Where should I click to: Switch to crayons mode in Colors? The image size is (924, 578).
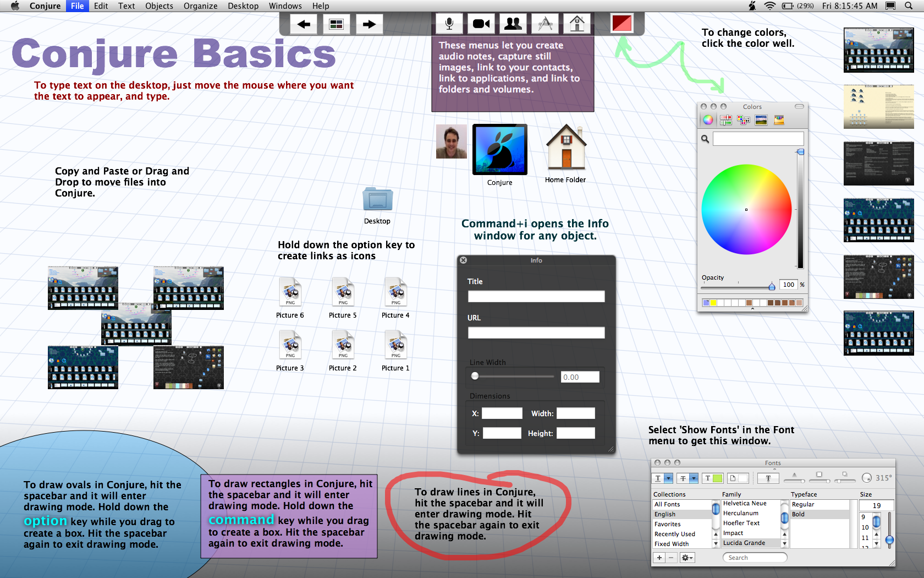tap(779, 120)
